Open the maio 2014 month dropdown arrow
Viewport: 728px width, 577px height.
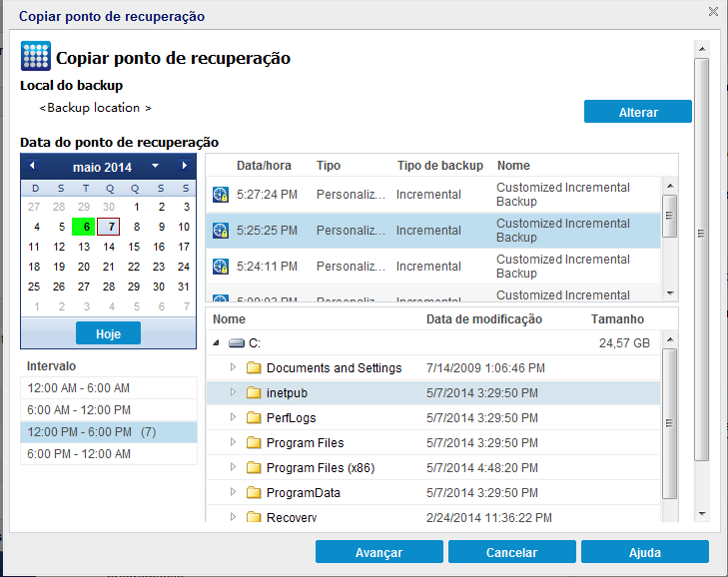point(155,166)
